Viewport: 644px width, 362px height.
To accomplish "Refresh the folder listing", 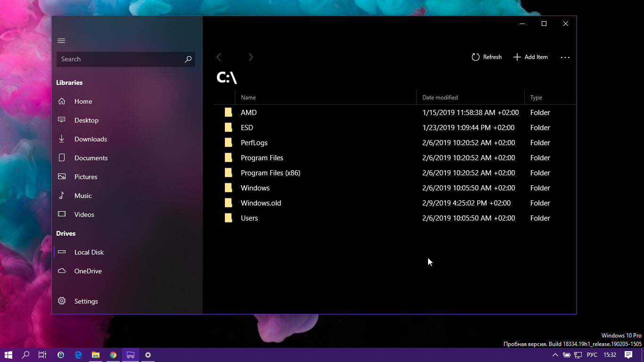I will coord(487,57).
